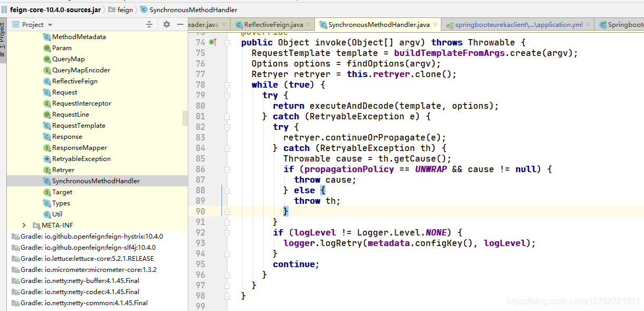Select the SynchronousMethodHandler.java tab

pyautogui.click(x=378, y=24)
